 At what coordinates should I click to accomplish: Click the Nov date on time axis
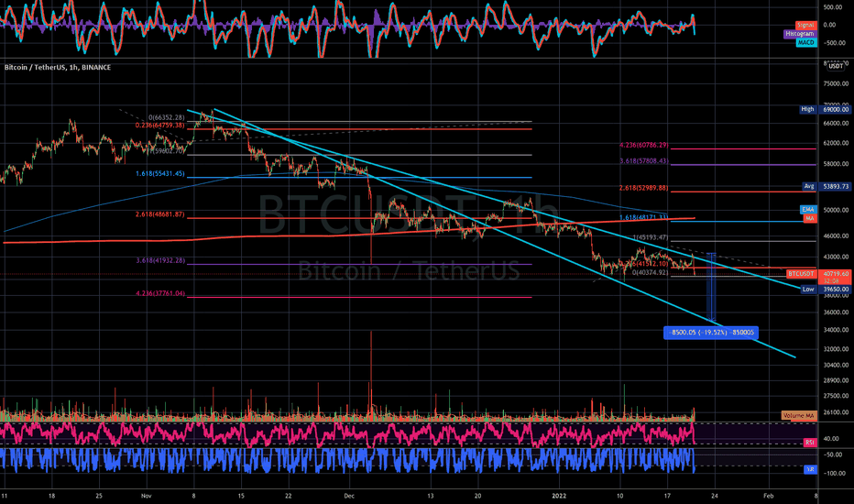click(x=146, y=496)
